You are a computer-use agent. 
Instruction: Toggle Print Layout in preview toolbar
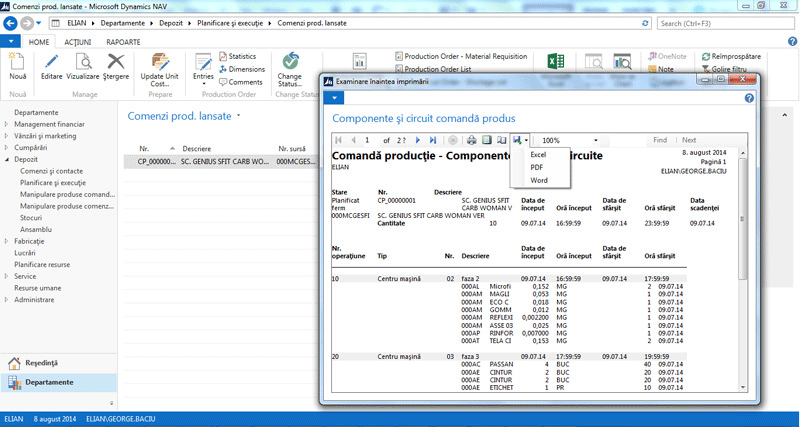[487, 140]
